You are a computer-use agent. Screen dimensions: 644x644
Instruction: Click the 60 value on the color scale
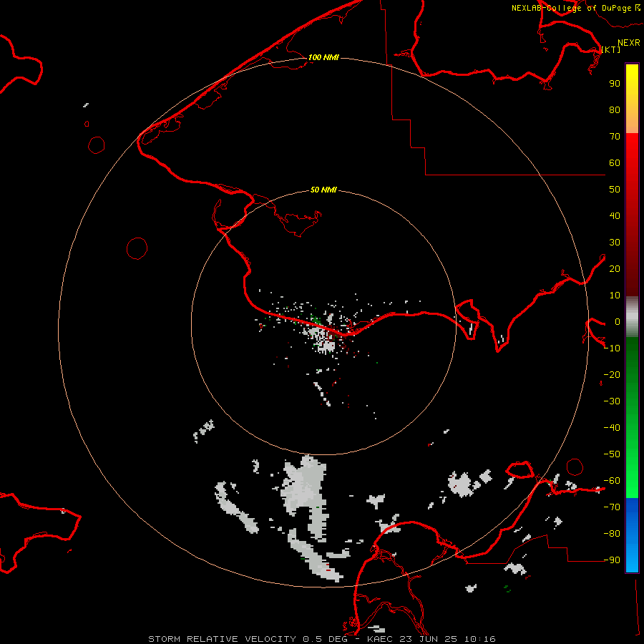click(x=615, y=162)
